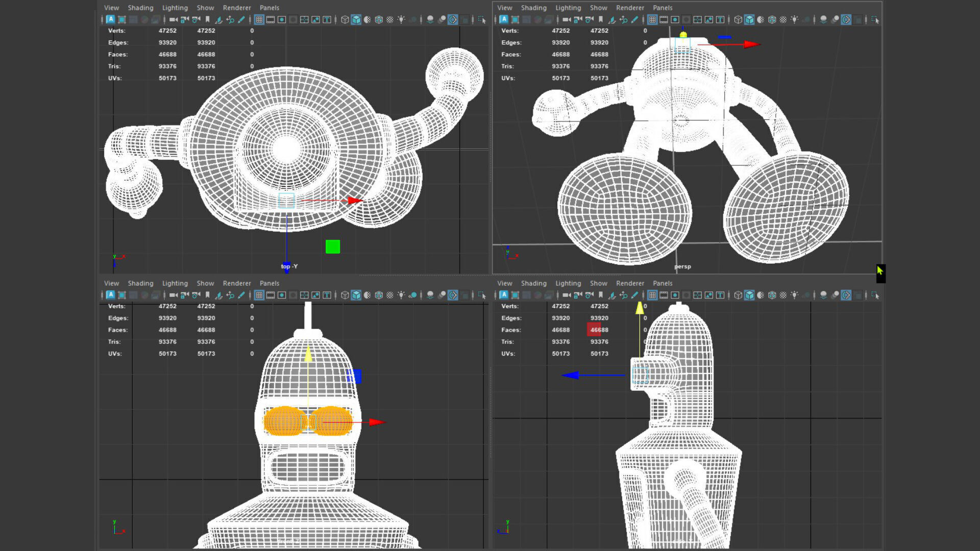
Task: Toggle 2D Pan/Zoom icon in top view panel
Action: coord(230,20)
